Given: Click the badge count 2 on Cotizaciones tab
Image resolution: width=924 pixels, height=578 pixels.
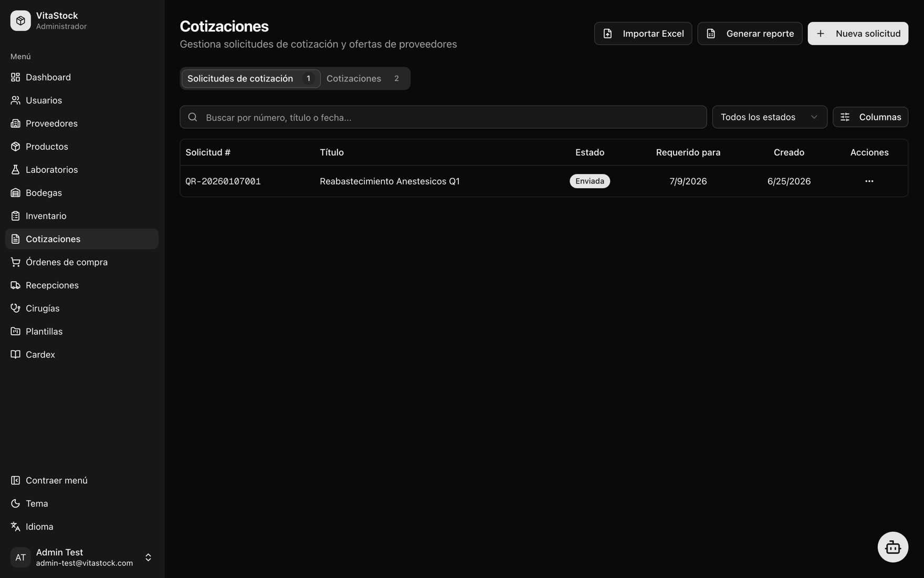Looking at the screenshot, I should click(x=396, y=78).
